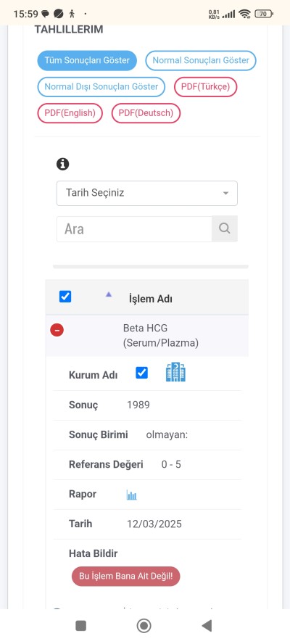290x644 pixels.
Task: Focus the Ara search input field
Action: point(134,228)
